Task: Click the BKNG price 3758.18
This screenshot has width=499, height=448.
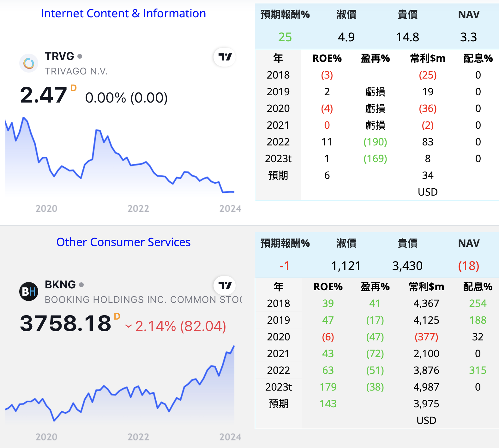Action: click(66, 323)
